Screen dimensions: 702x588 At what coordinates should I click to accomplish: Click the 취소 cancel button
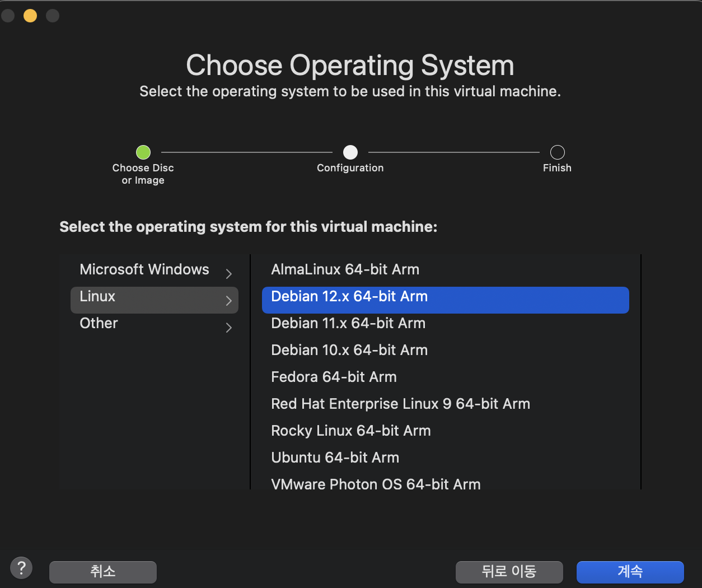pyautogui.click(x=103, y=572)
